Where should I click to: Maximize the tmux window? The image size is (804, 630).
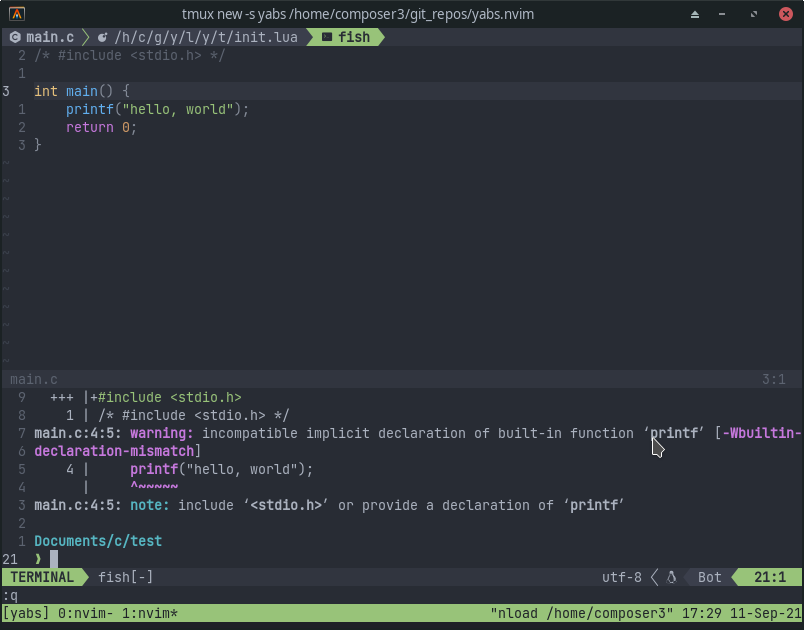pos(754,14)
